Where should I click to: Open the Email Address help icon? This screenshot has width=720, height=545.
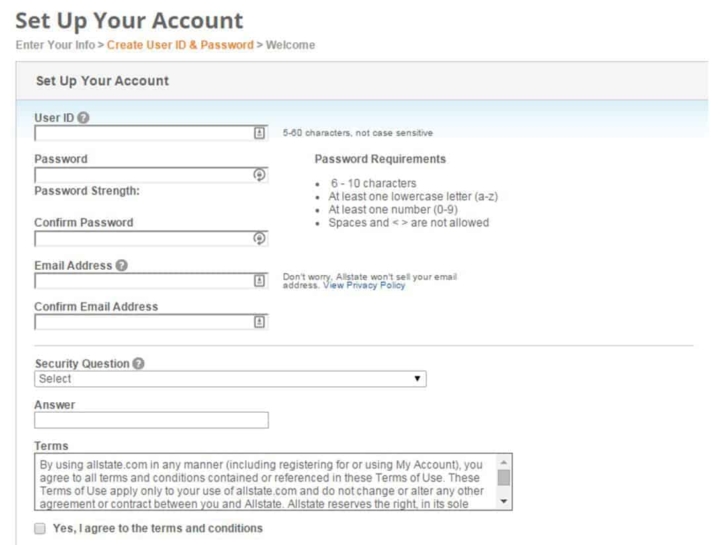pos(121,265)
